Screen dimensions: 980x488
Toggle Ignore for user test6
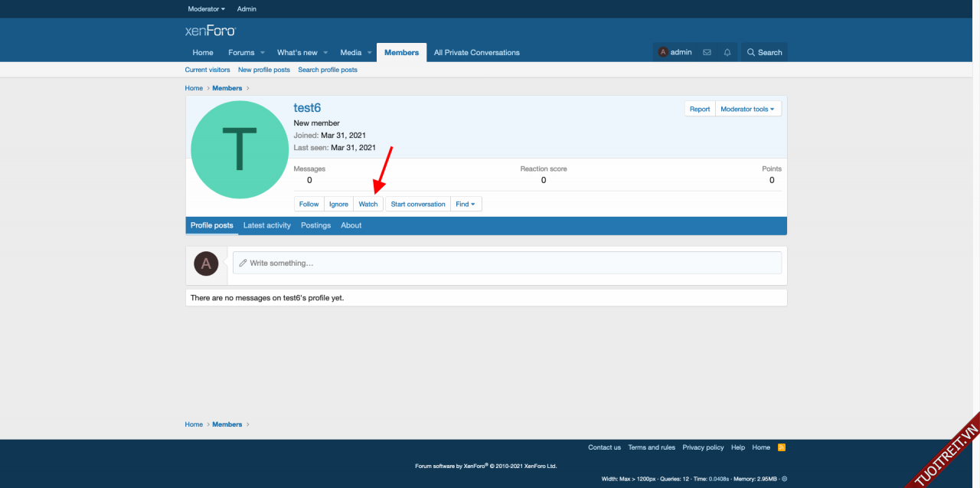(x=338, y=205)
